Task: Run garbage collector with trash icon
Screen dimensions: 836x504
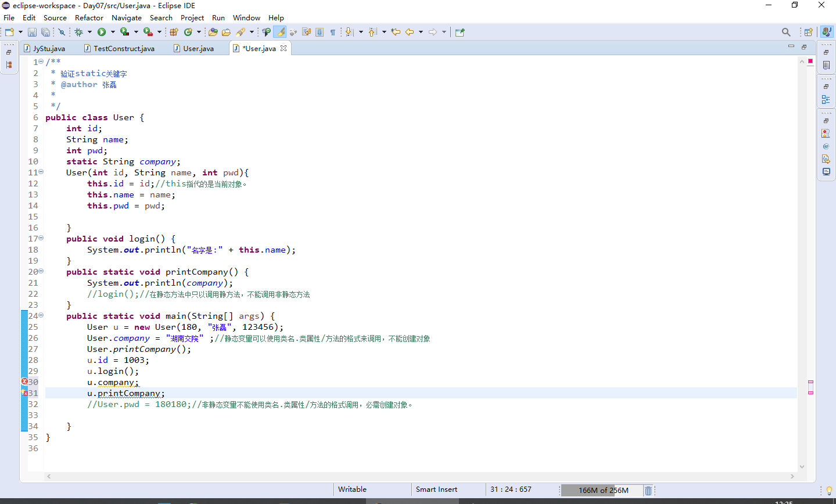Action: (648, 490)
